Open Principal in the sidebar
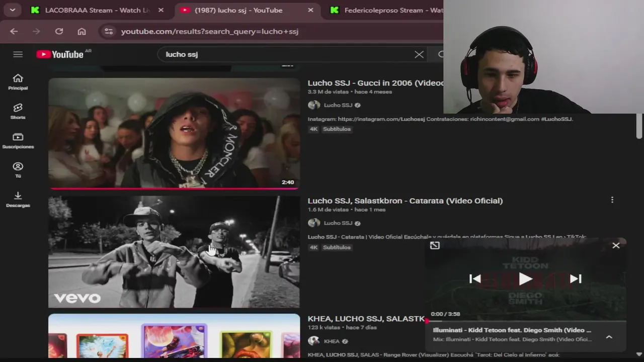Screen dimensions: 644x362 (18, 82)
